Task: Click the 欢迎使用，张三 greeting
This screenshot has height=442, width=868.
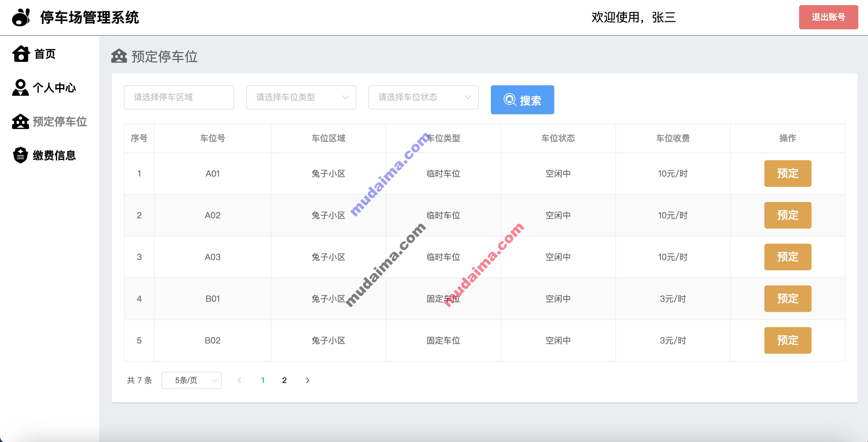Action: coord(633,17)
